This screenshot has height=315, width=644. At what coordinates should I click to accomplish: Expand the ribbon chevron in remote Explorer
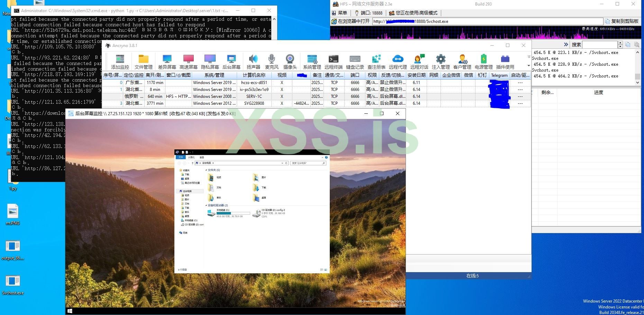[x=323, y=157]
